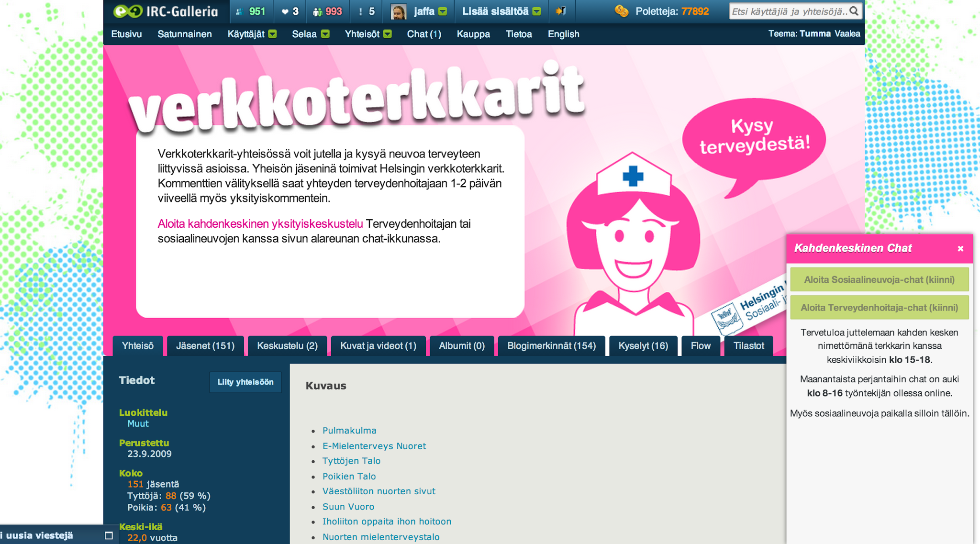The width and height of the screenshot is (980, 544).
Task: Open the Kauppa menu item
Action: [473, 34]
